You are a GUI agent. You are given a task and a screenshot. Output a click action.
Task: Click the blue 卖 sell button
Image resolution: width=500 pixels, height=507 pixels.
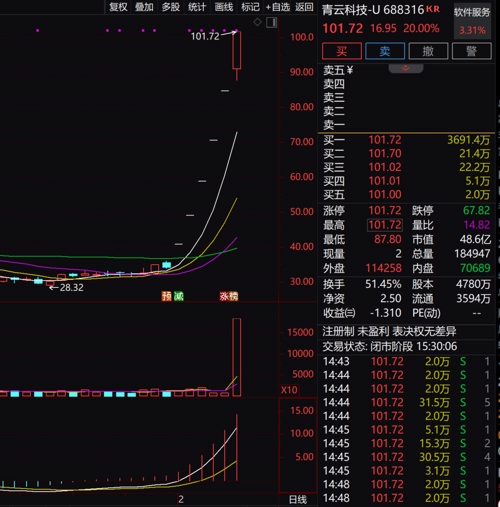385,51
